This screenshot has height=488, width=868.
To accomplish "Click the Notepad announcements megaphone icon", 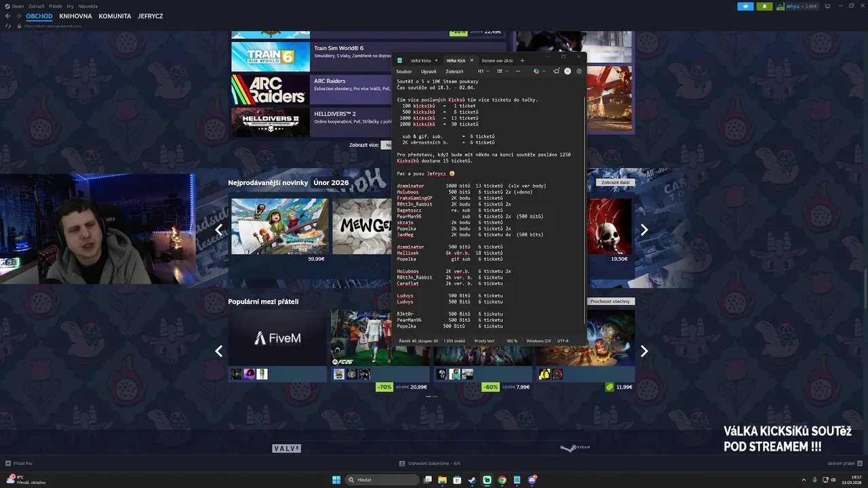I will pos(556,71).
